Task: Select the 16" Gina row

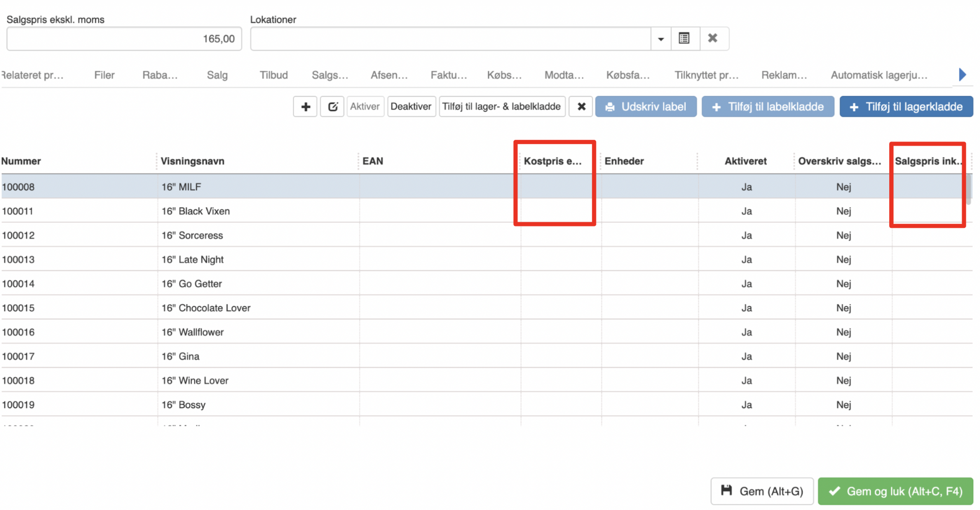Action: point(486,356)
